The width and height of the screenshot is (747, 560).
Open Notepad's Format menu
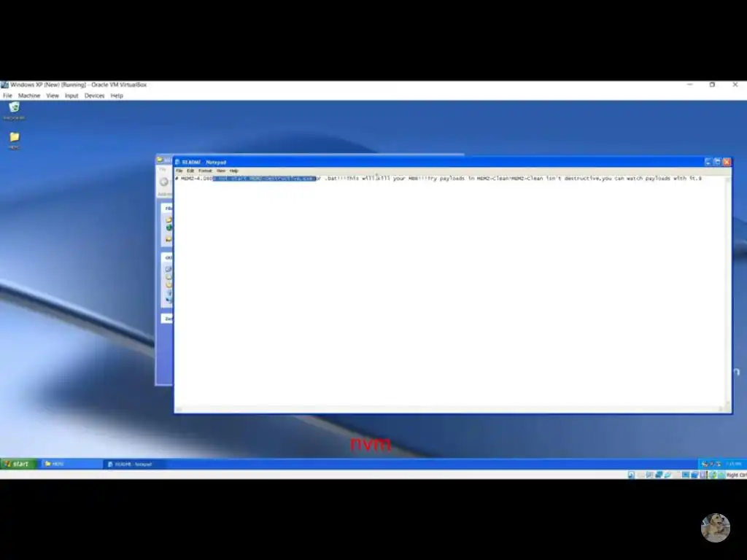coord(205,171)
